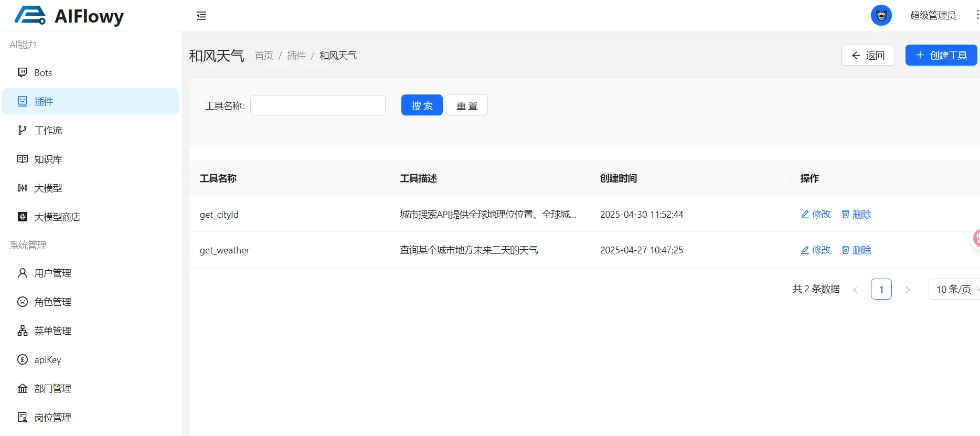Screen dimensions: 980x436
Task: Open the 大模型 menu item
Action: [91, 188]
